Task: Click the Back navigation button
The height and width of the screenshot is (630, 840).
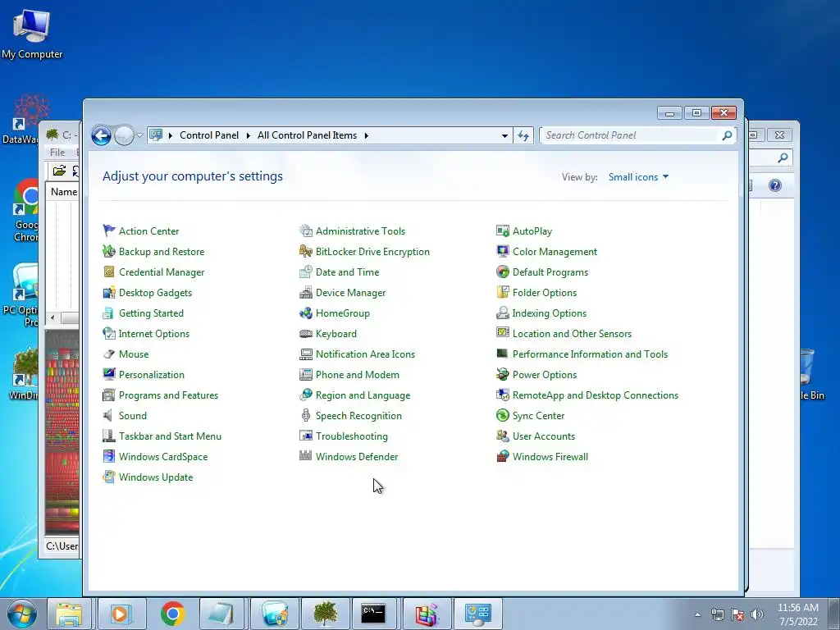Action: point(101,135)
